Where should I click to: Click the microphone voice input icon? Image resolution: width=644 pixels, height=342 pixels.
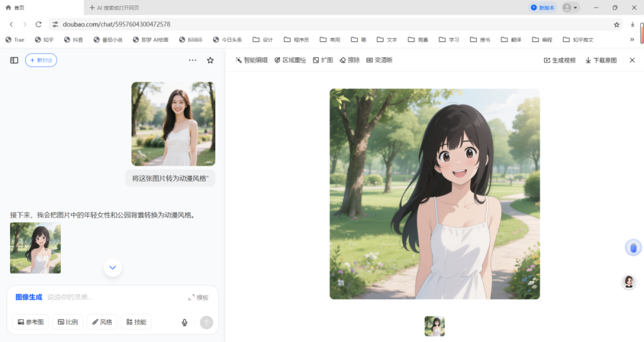[x=184, y=322]
